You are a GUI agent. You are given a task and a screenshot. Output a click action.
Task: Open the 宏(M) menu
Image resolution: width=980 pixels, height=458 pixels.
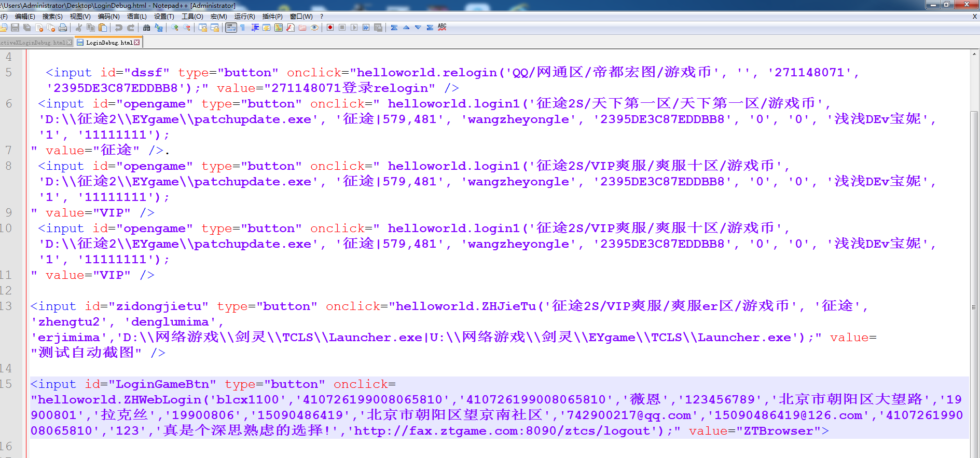coord(218,17)
